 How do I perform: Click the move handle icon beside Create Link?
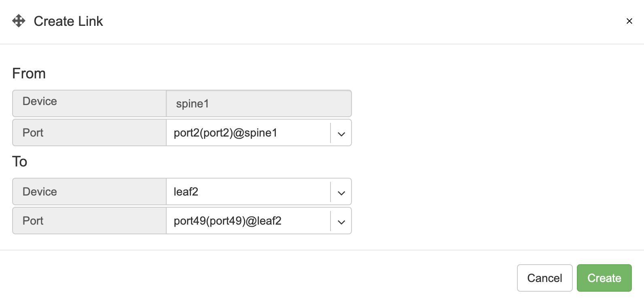click(19, 21)
